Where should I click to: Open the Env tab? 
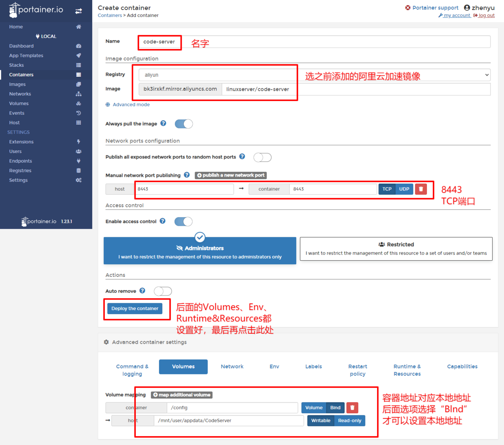pos(274,367)
